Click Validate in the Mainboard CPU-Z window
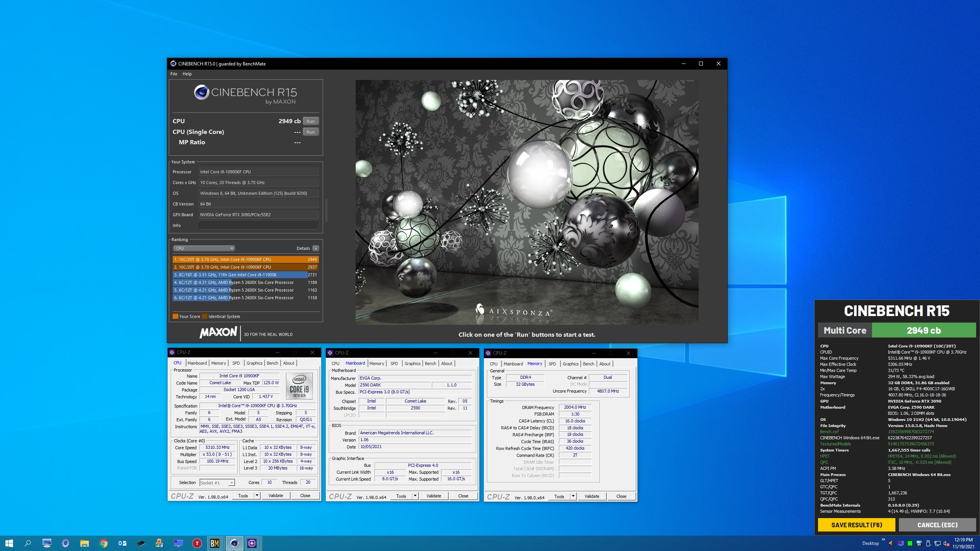This screenshot has height=551, width=980. 433,496
